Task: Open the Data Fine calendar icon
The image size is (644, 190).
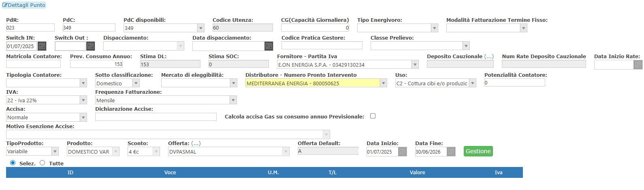Action: pyautogui.click(x=451, y=152)
